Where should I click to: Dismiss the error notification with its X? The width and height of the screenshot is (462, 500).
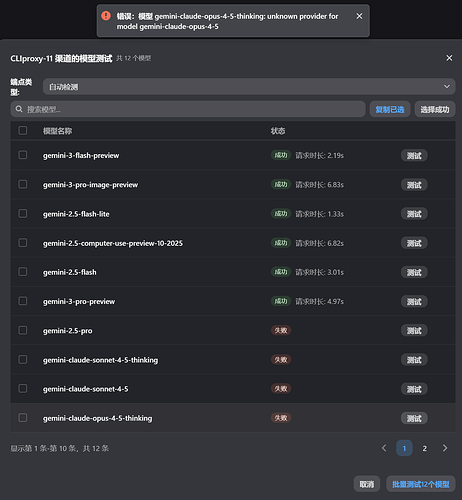click(x=359, y=16)
